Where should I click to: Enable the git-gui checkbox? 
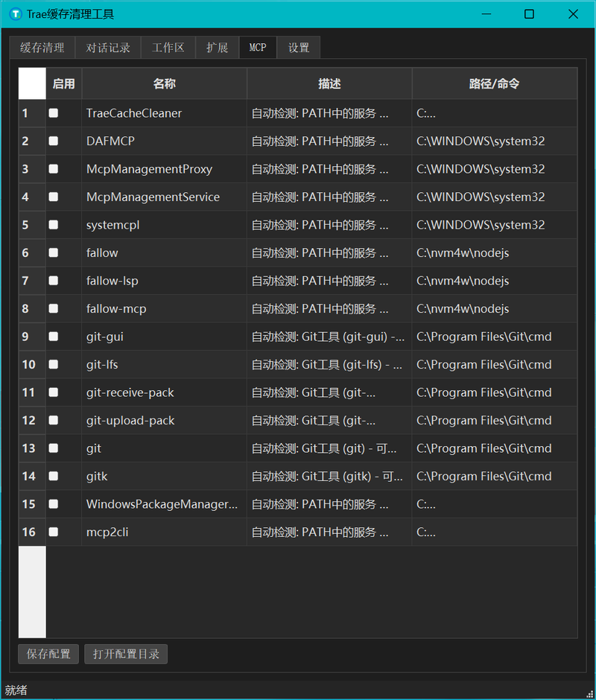(54, 336)
